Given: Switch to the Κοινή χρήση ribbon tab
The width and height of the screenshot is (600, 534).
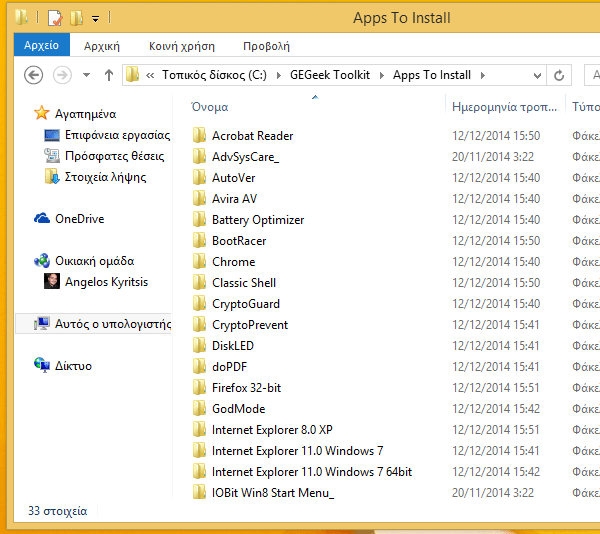Looking at the screenshot, I should coord(182,46).
